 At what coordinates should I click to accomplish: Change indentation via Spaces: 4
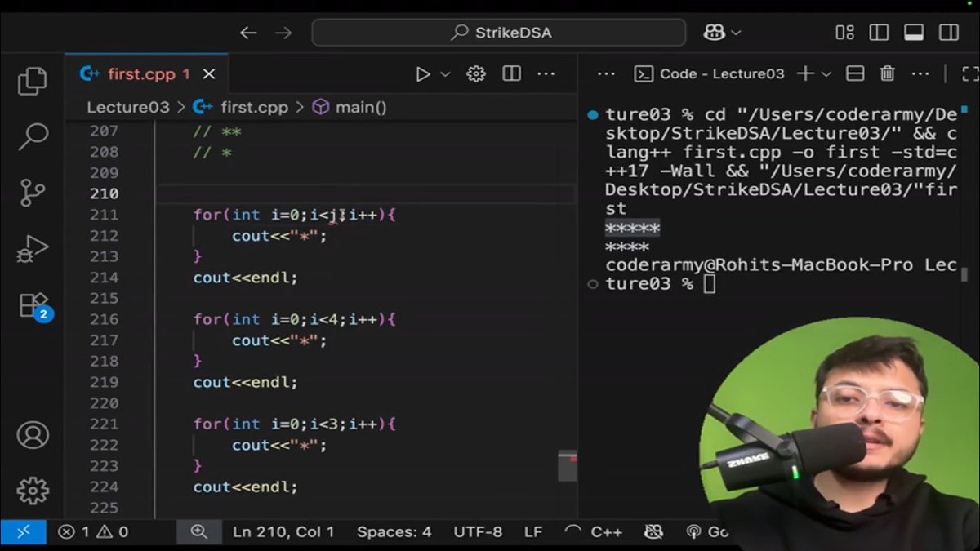(x=394, y=531)
